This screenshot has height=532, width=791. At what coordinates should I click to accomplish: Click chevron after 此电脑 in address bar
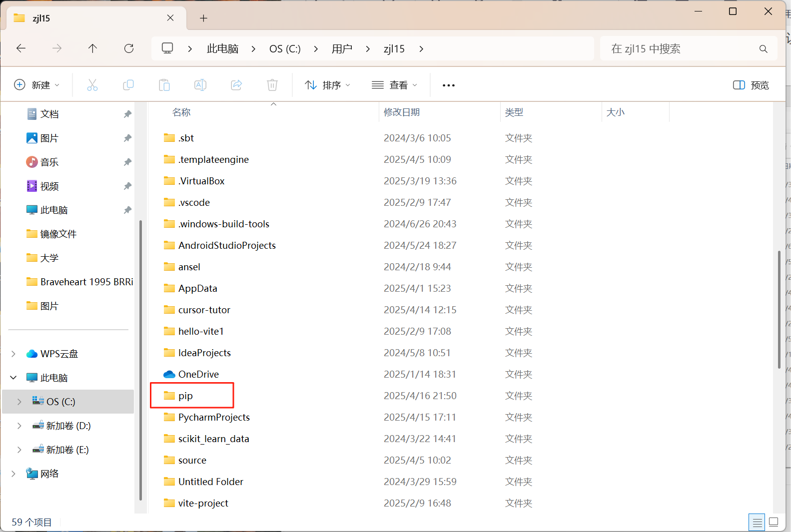tap(253, 49)
